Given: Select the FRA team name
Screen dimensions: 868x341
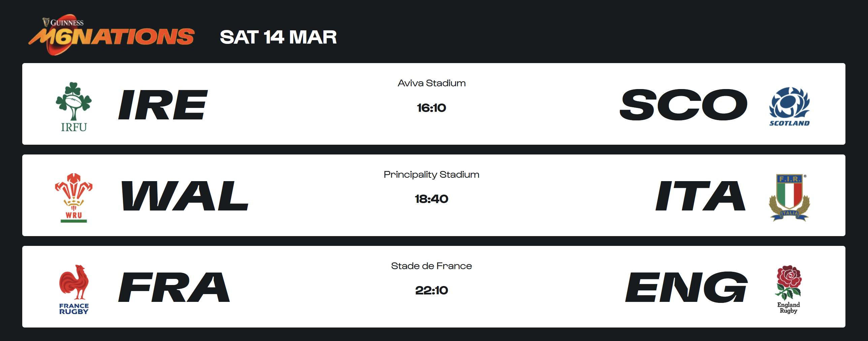Looking at the screenshot, I should [x=174, y=287].
